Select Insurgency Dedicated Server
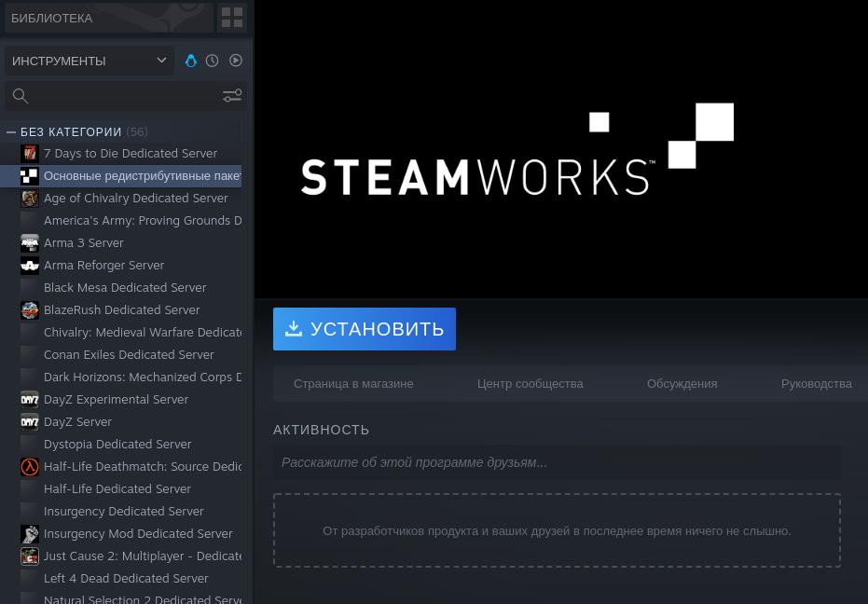 tap(124, 512)
